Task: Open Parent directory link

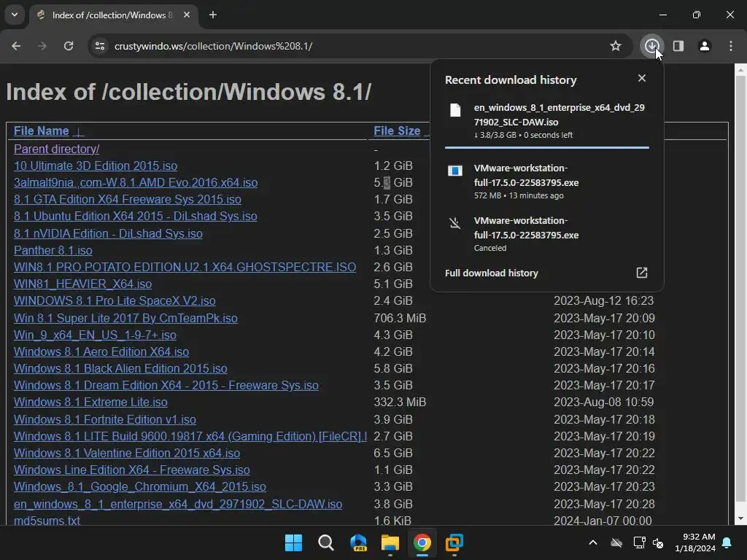Action: point(56,149)
